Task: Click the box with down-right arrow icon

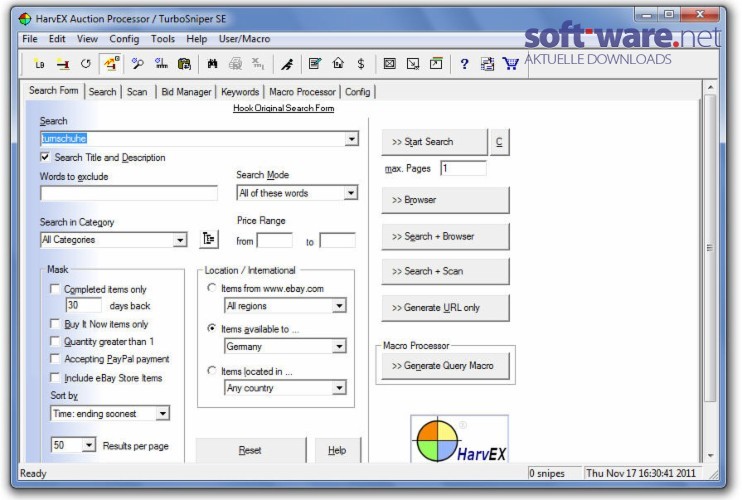Action: tap(413, 64)
